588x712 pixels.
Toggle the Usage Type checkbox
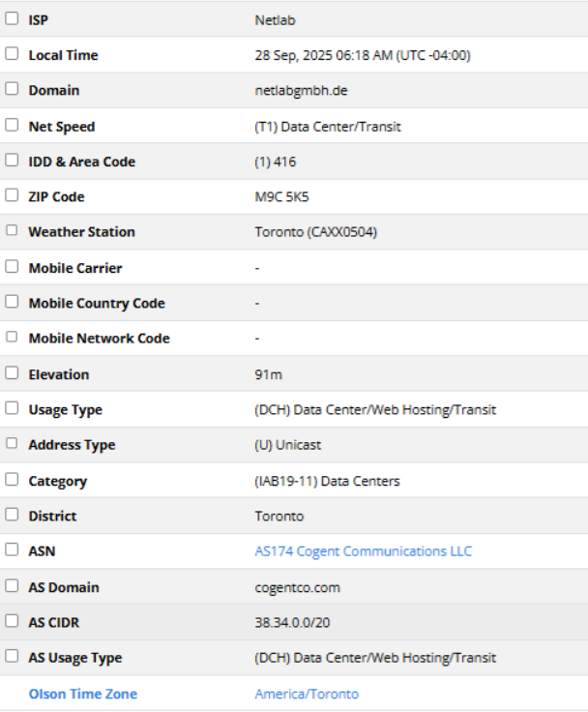12,409
